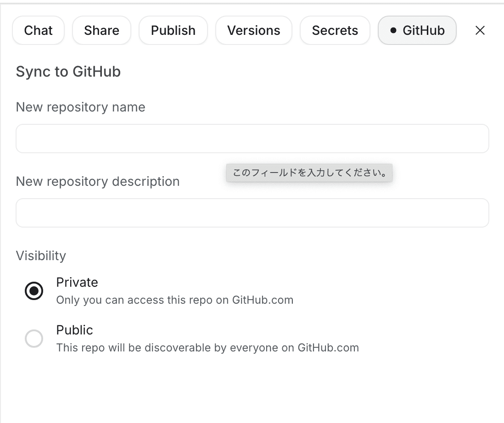The width and height of the screenshot is (504, 423).
Task: Open the Share tab
Action: 101,31
